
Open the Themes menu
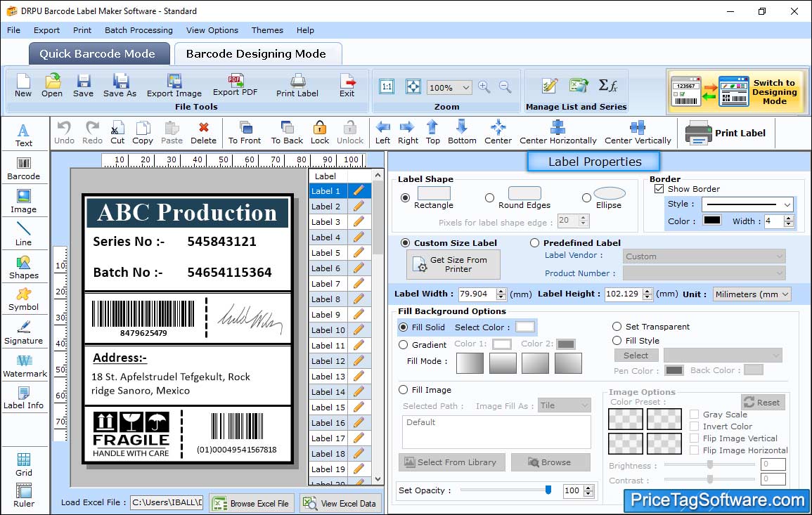click(267, 30)
